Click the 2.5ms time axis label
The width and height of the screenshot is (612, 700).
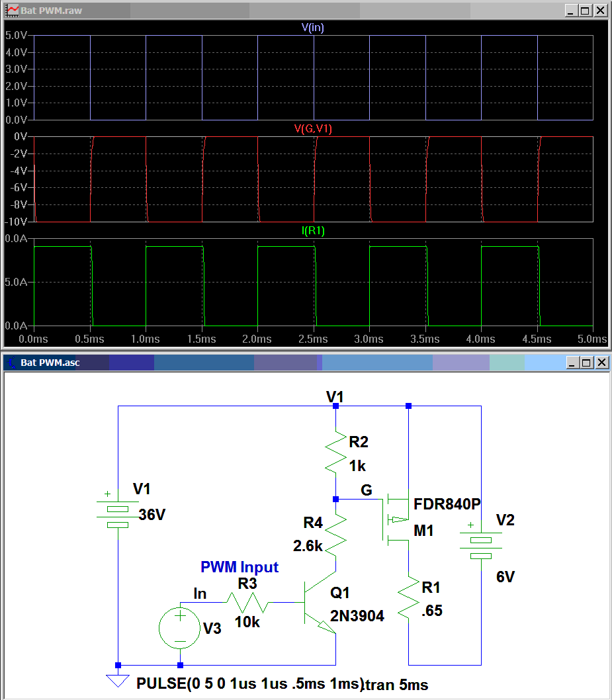tap(313, 339)
